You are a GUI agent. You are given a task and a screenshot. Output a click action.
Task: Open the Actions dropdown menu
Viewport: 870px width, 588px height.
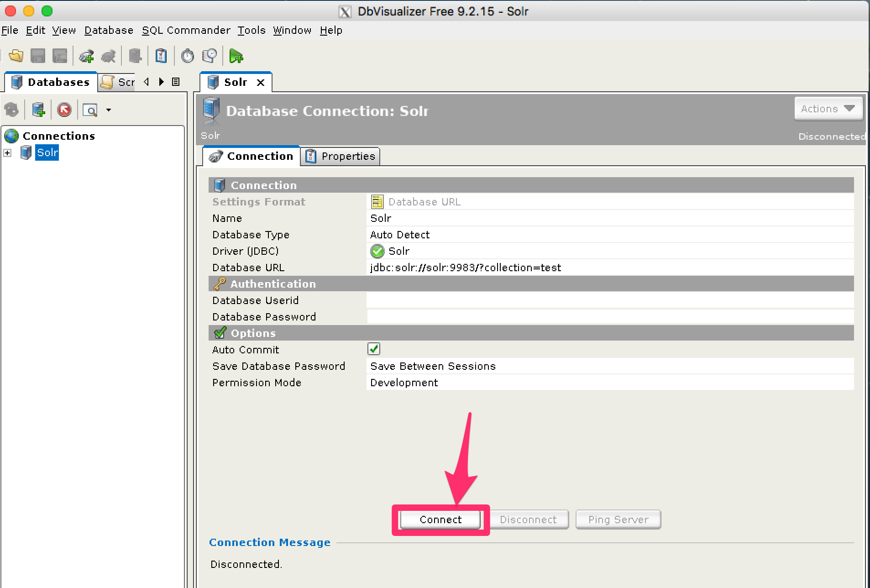[828, 109]
